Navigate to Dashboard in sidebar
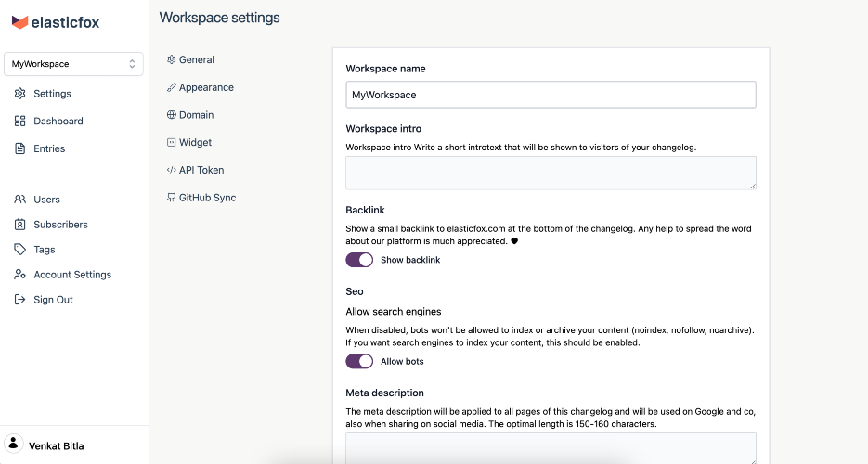Viewport: 868px width, 464px height. [48, 122]
